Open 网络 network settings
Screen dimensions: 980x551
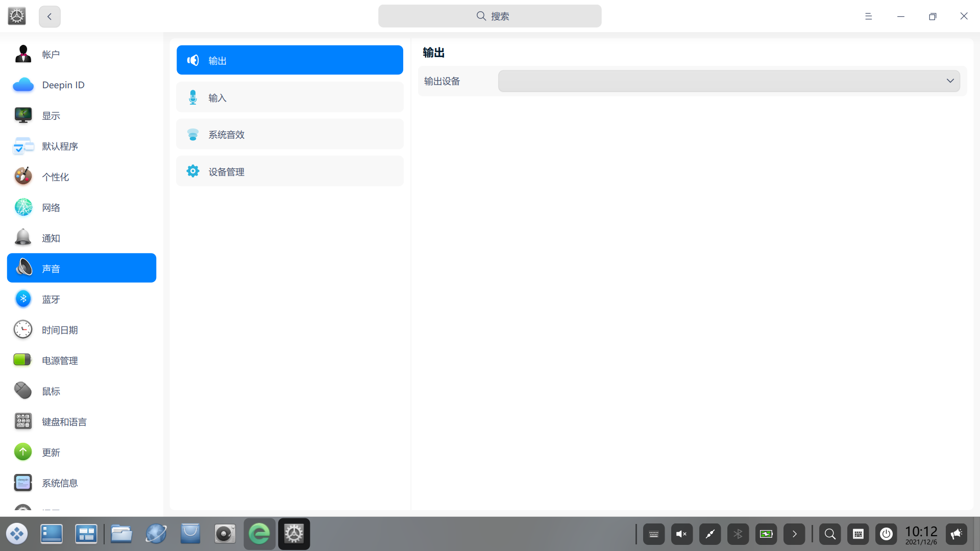(x=51, y=208)
